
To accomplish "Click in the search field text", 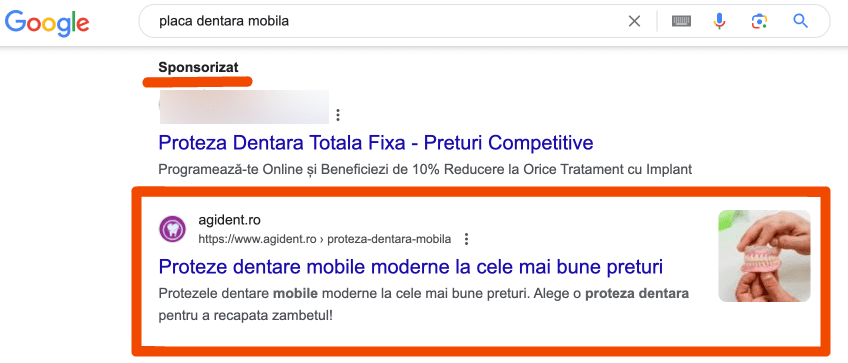I will click(224, 21).
